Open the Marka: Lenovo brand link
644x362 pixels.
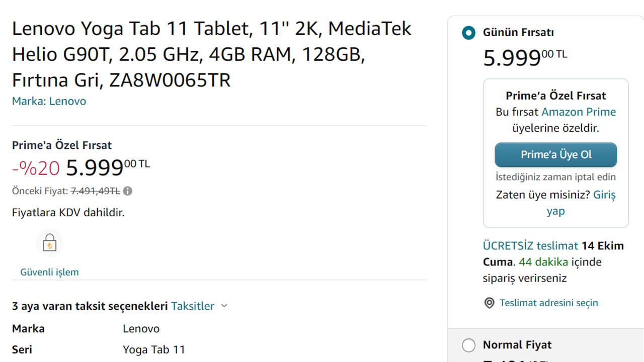[49, 101]
